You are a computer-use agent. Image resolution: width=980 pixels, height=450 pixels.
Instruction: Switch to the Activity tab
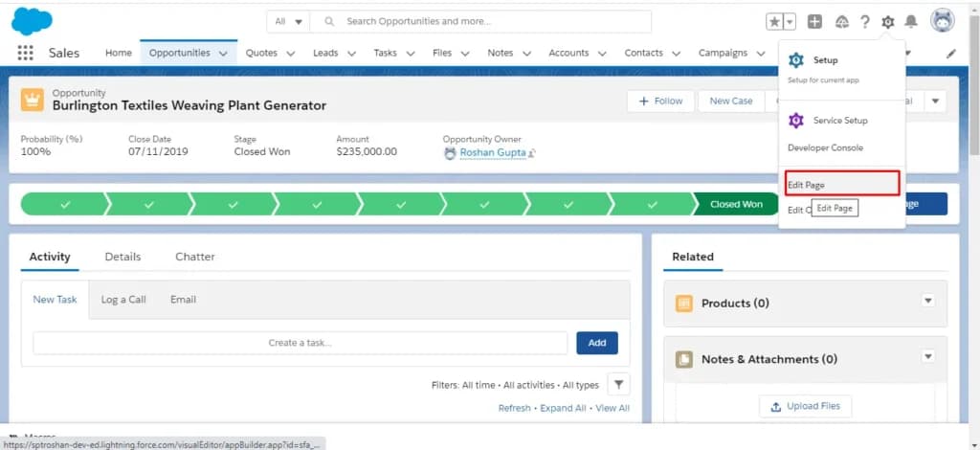50,257
